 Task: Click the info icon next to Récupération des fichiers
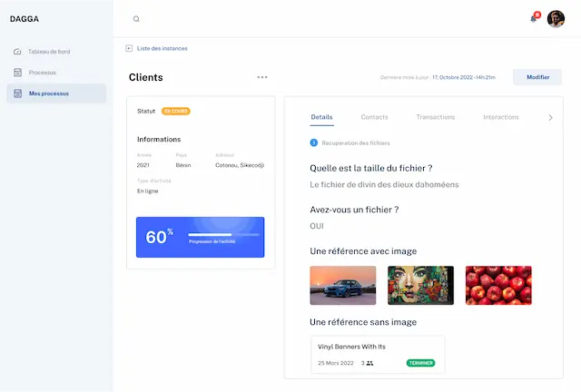tap(314, 143)
